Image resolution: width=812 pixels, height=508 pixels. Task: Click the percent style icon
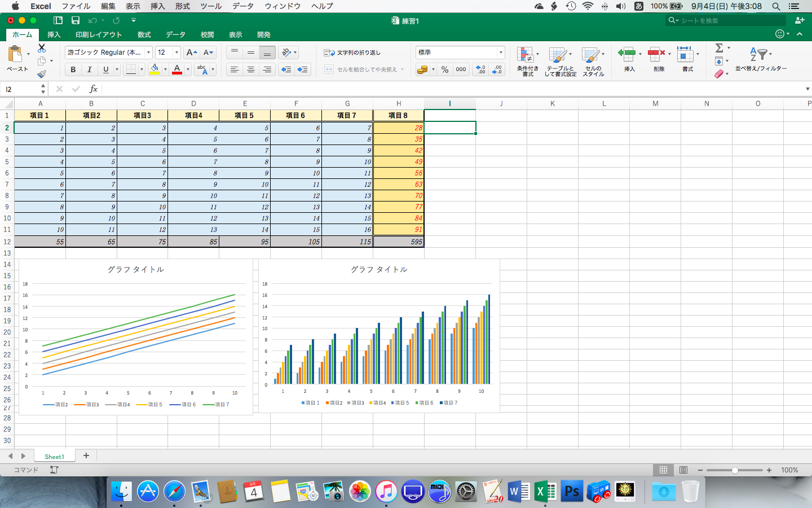click(445, 69)
